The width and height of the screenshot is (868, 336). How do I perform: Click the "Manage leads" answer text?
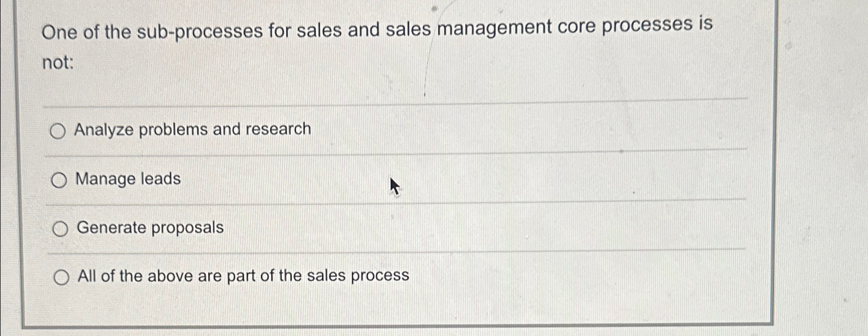click(x=128, y=179)
